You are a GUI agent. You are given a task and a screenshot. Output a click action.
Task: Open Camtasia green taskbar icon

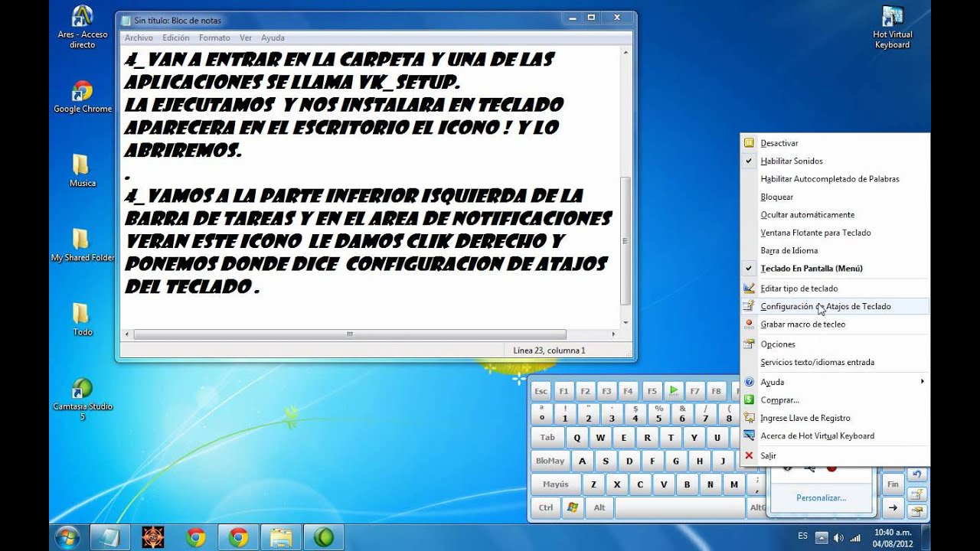pos(324,537)
